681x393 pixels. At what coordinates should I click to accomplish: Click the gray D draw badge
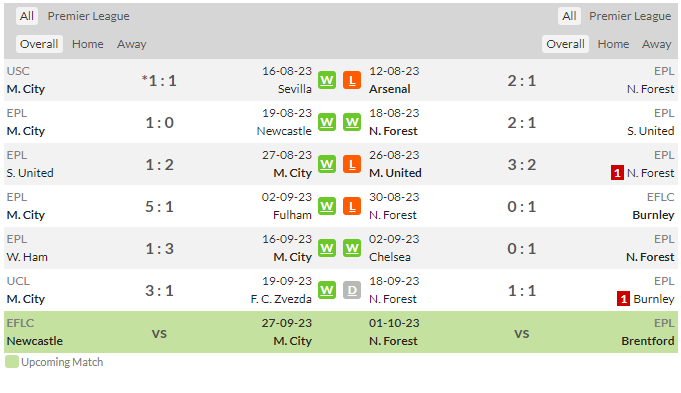click(x=352, y=290)
